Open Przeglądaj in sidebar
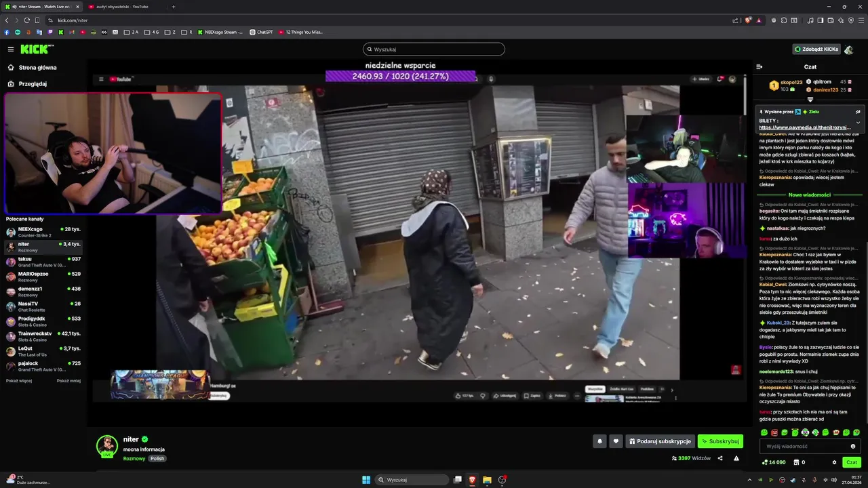 tap(28, 84)
